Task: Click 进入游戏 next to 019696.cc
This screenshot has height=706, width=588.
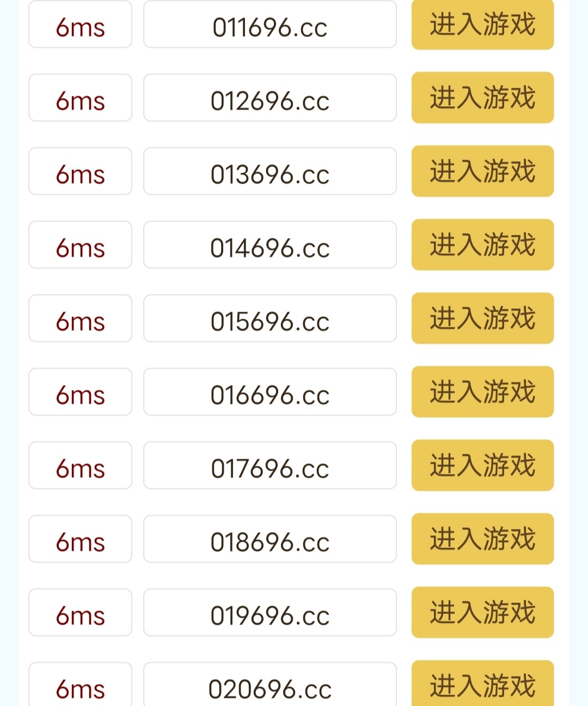Action: point(482,612)
